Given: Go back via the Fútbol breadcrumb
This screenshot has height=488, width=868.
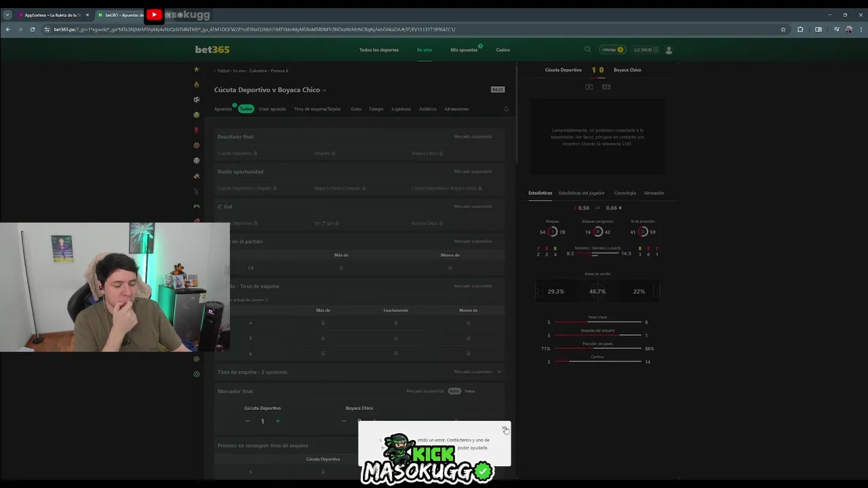Looking at the screenshot, I should pos(222,70).
